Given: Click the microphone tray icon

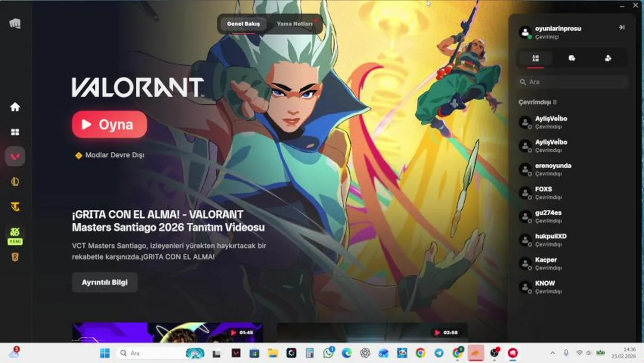Looking at the screenshot, I should point(566,353).
